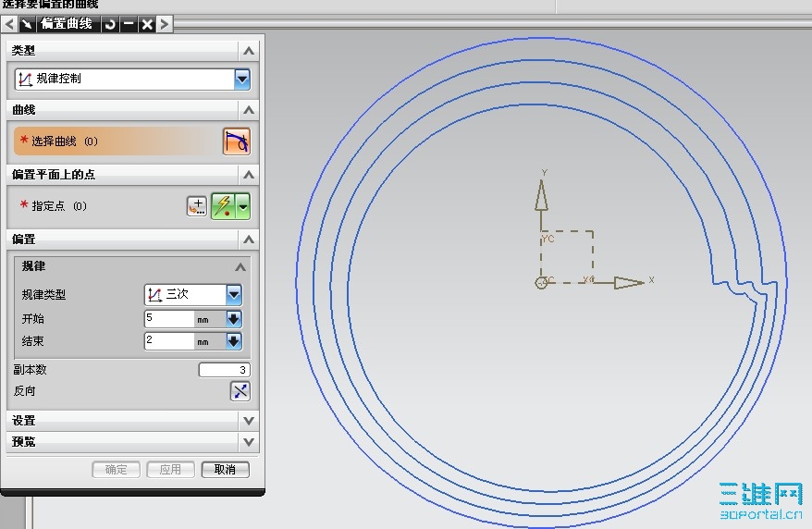Expand the 预览 section

pos(249,442)
